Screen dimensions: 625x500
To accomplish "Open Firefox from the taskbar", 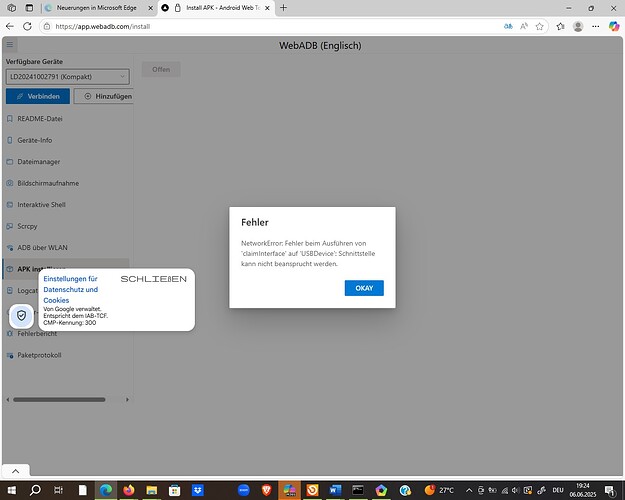I will [128, 490].
